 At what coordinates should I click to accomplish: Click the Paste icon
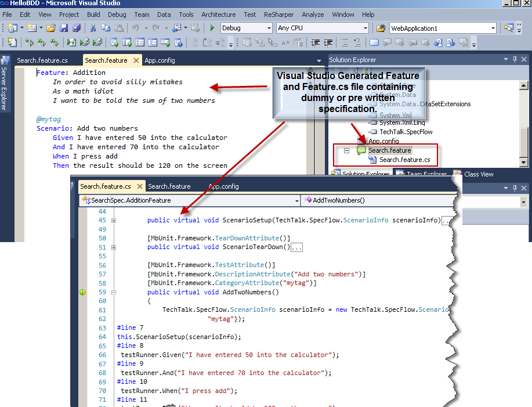[x=119, y=28]
